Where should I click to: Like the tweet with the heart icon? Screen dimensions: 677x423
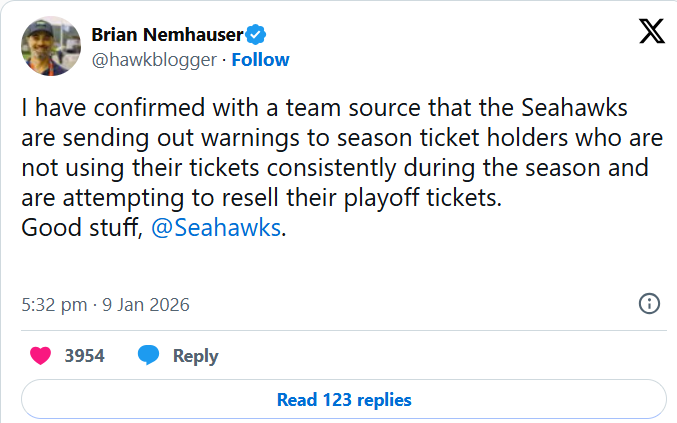coord(41,355)
